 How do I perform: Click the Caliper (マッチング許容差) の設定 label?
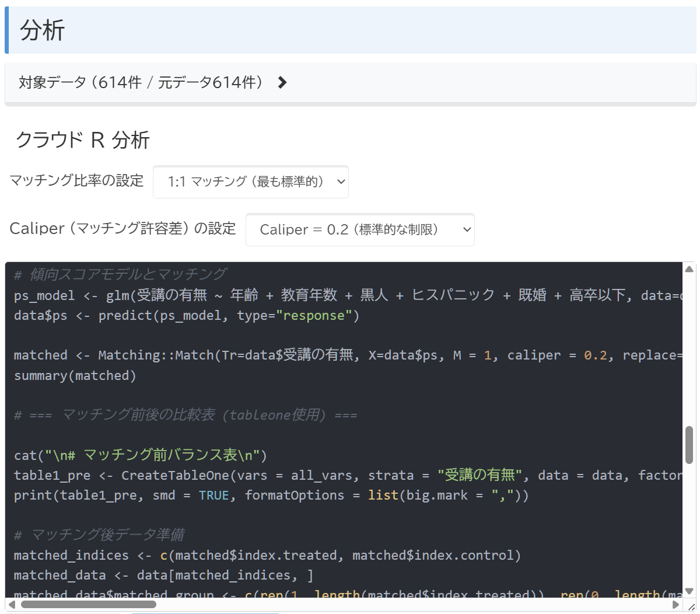[123, 229]
